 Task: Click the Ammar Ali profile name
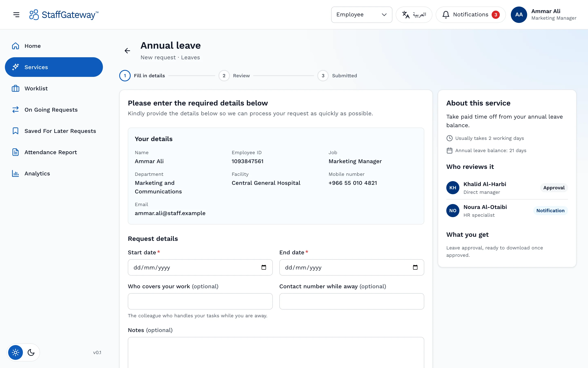(546, 11)
